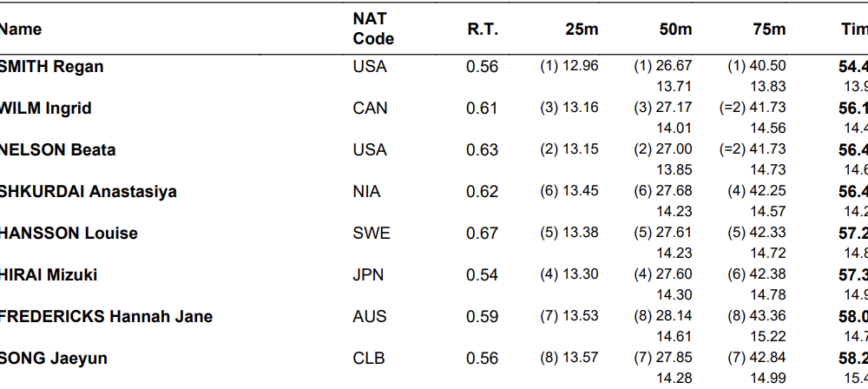The height and width of the screenshot is (389, 868).
Task: Select swimmer name SMITH Regan
Action: [51, 67]
